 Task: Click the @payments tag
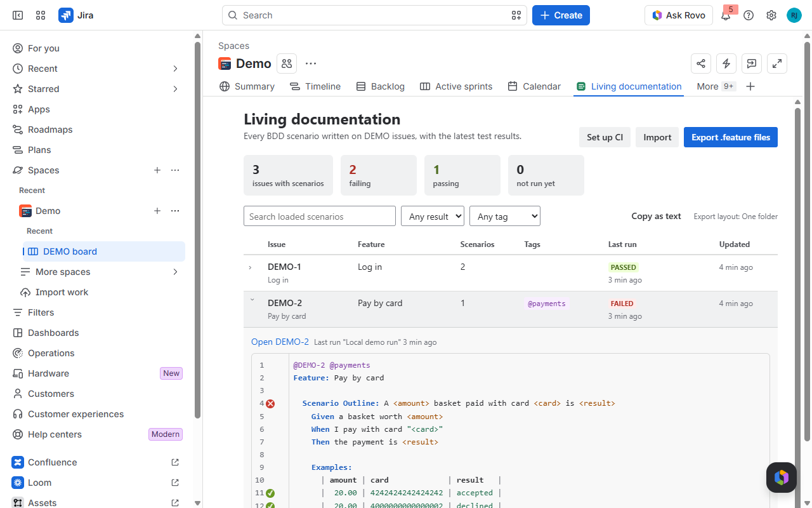pyautogui.click(x=547, y=304)
